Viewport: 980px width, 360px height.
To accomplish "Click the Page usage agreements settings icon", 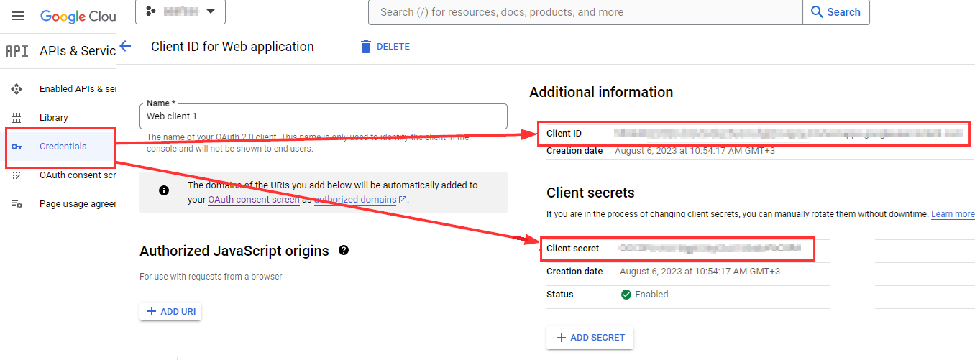I will 17,204.
